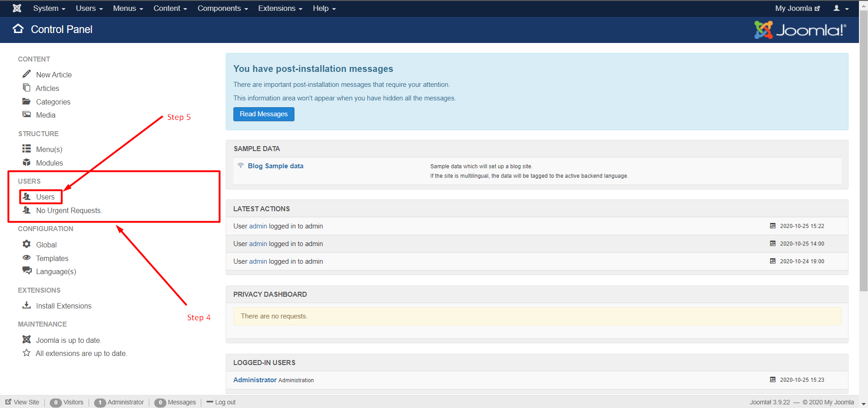Click the Control Panel title text

(x=62, y=29)
